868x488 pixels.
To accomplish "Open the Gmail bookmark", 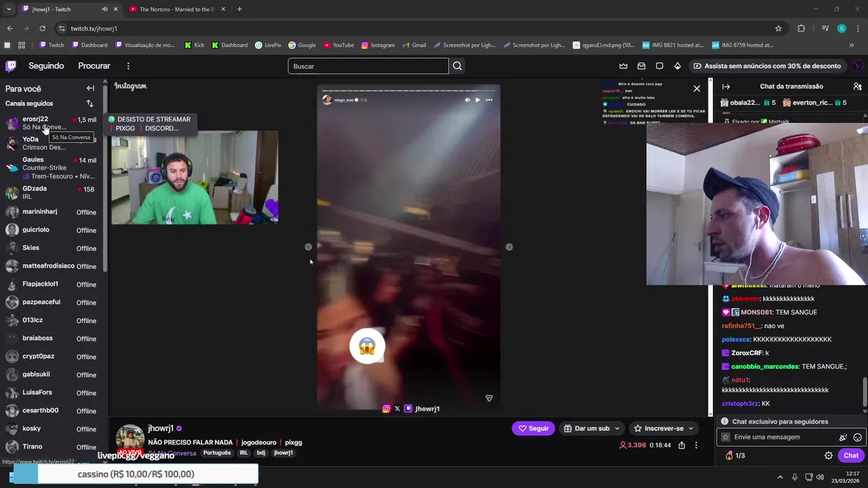I will pos(414,45).
